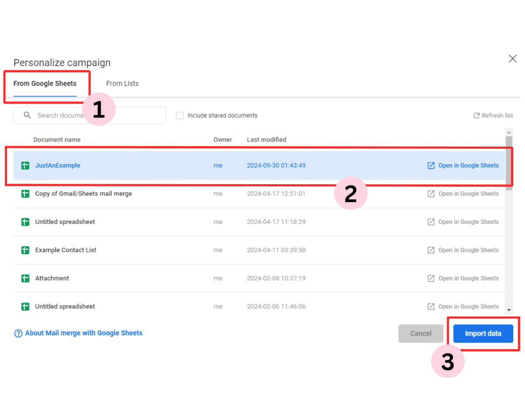Click Sheets icon beside Copy of Gmail/Sheets mail merge
Viewport: 525px width, 420px height.
coord(25,193)
